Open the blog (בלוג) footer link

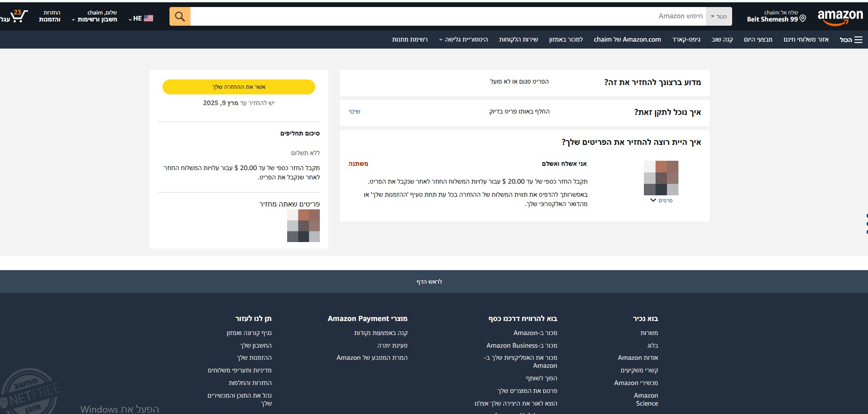(x=653, y=346)
